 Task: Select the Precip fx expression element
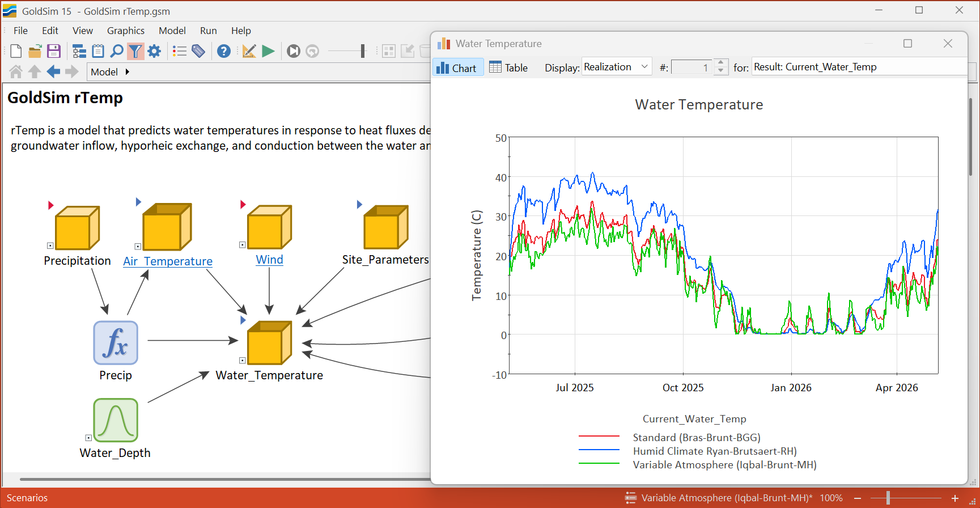click(116, 342)
